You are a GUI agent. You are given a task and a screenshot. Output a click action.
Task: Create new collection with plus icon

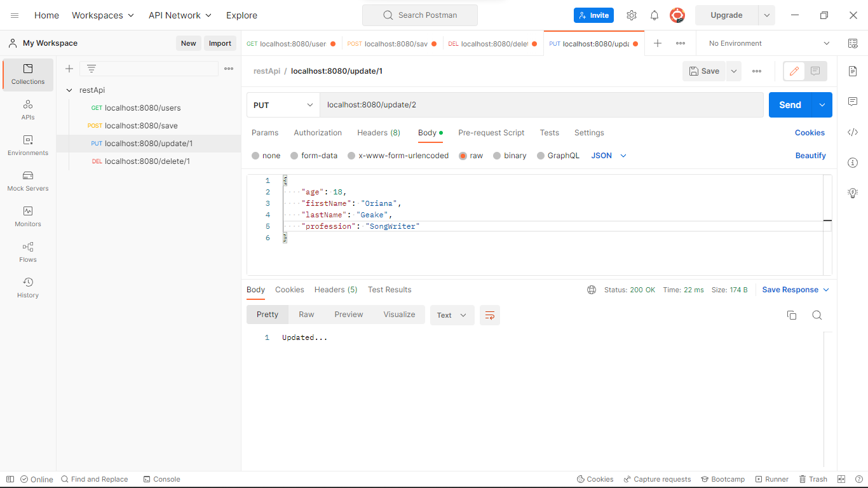click(69, 69)
